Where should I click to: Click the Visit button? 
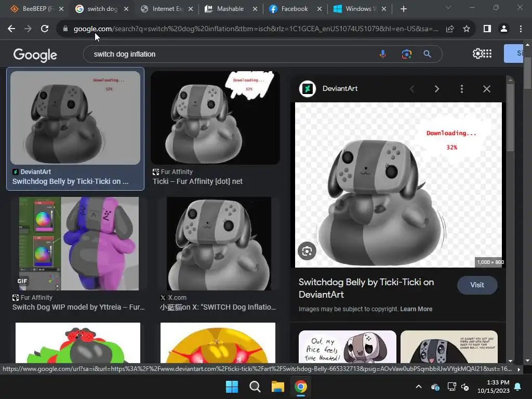477,285
